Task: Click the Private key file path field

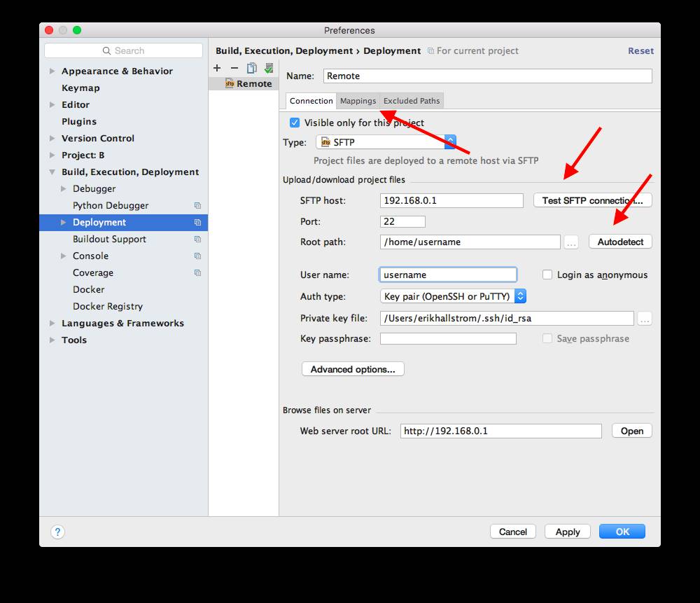Action: (x=507, y=319)
